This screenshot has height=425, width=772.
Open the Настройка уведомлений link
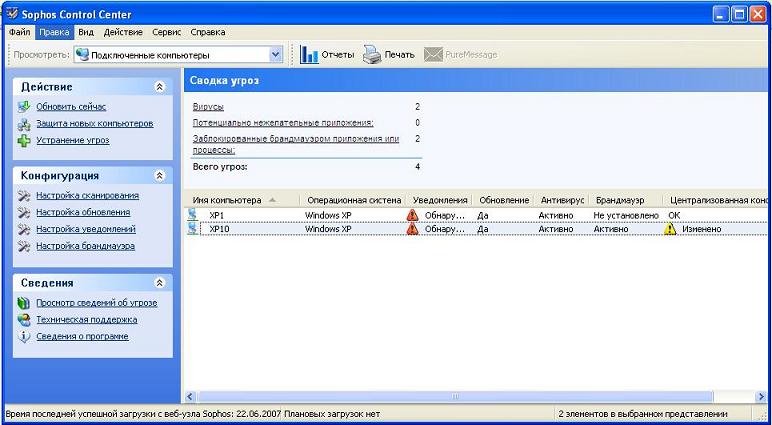[x=86, y=229]
